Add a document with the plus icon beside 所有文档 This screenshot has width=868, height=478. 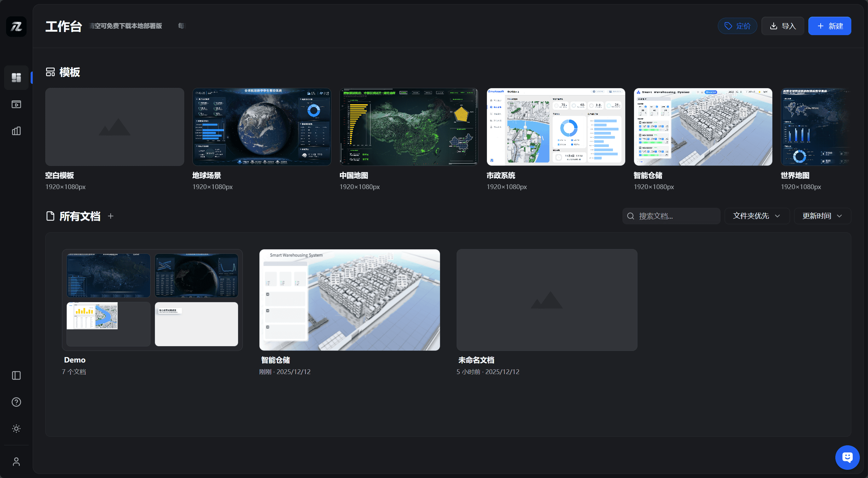[x=111, y=216]
